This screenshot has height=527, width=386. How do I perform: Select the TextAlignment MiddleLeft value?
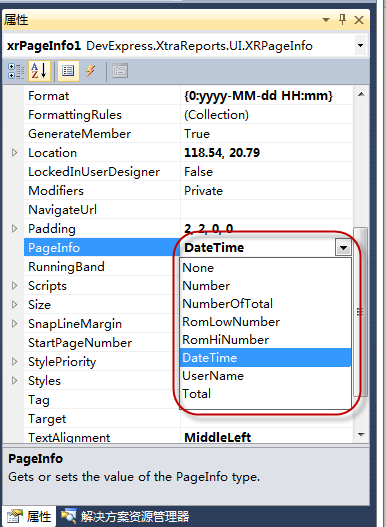click(266, 437)
